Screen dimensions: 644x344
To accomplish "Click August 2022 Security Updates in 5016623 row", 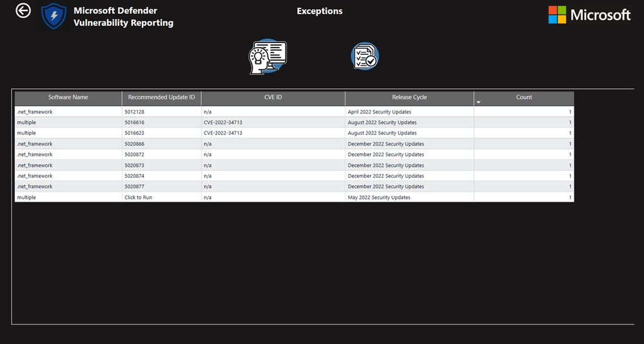I will pos(409,133).
